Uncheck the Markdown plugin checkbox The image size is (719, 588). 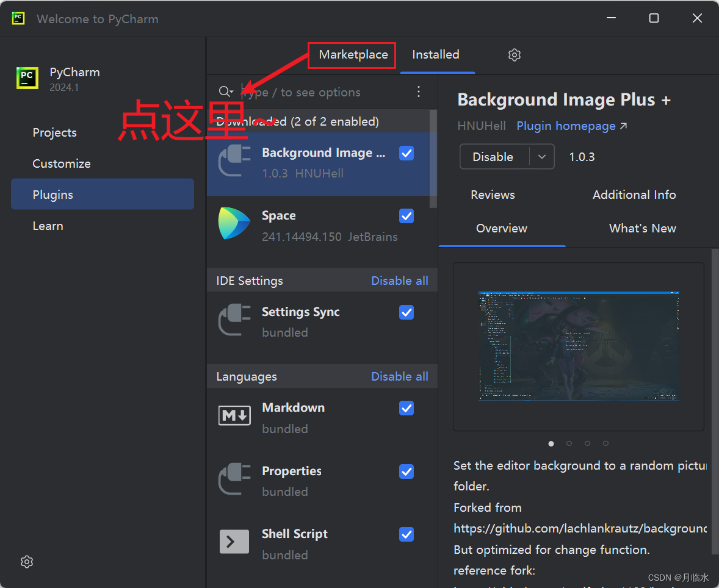point(406,408)
